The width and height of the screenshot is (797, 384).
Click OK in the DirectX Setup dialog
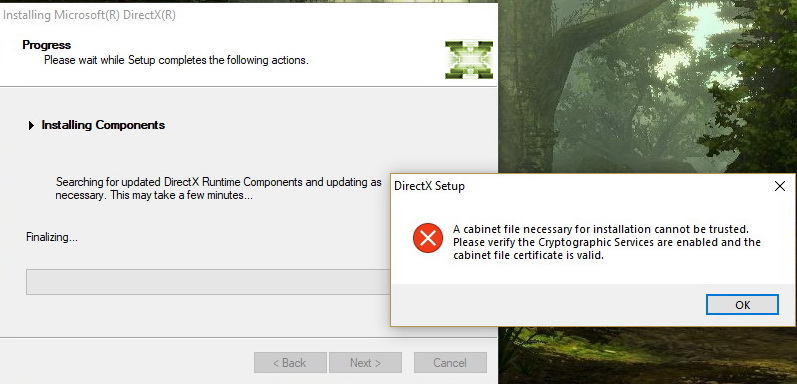coord(742,305)
